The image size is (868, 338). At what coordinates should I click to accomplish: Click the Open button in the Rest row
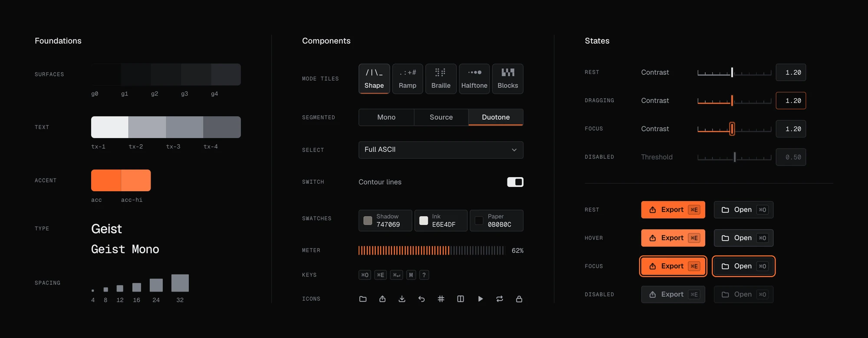coord(744,210)
